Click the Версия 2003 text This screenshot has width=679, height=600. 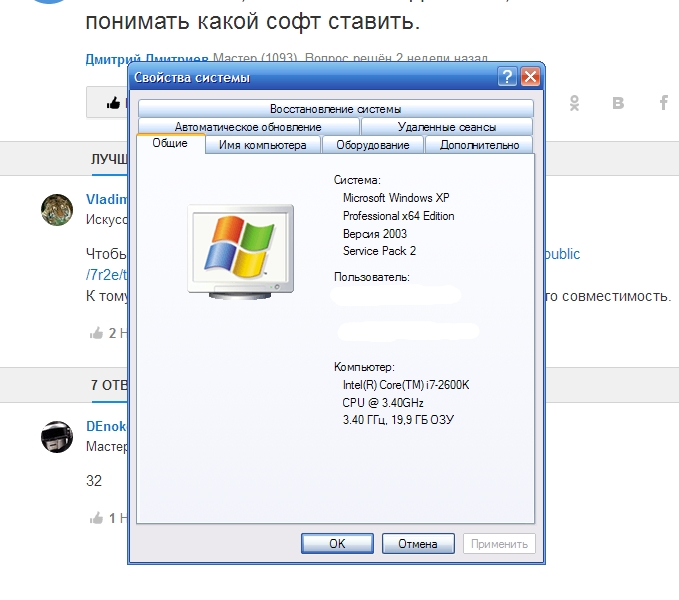[375, 234]
